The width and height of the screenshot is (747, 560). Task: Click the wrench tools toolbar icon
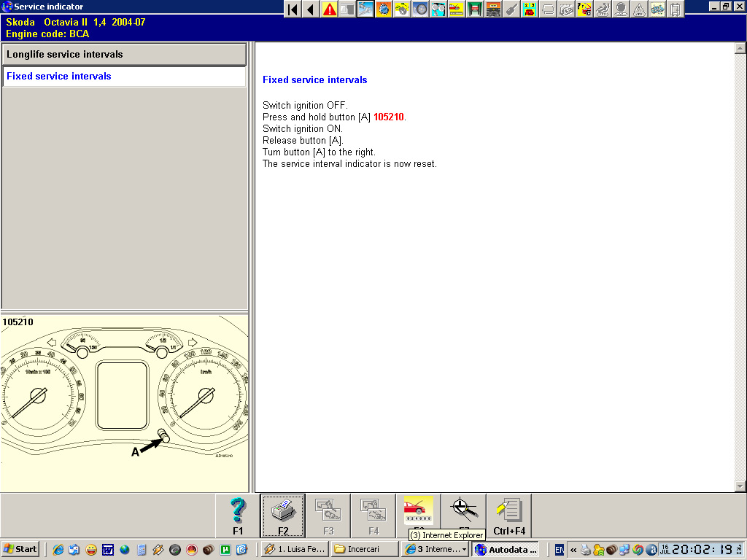pyautogui.click(x=511, y=9)
